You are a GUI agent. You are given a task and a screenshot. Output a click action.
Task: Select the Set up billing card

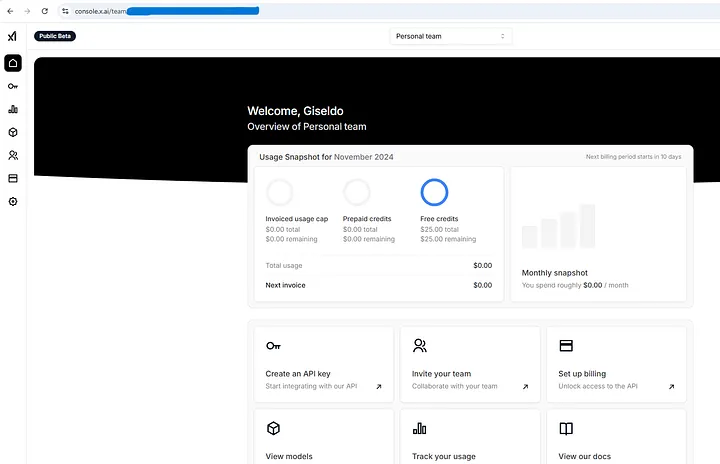[x=616, y=364]
